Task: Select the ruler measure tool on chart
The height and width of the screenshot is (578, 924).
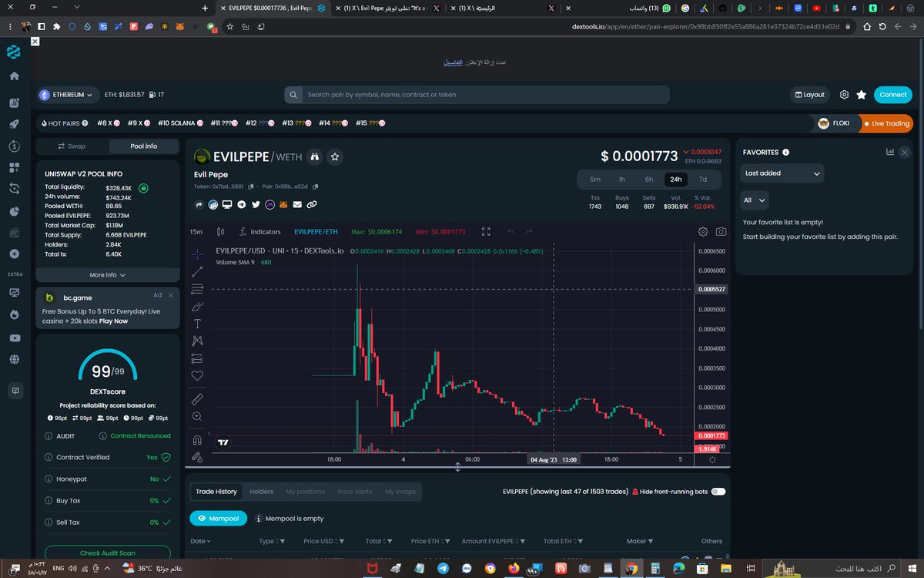Action: [x=197, y=399]
